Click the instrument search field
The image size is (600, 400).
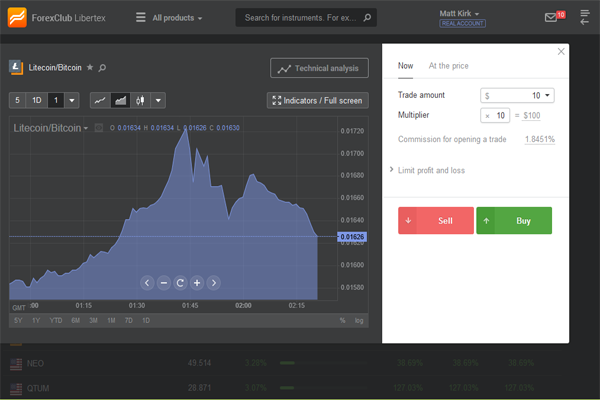[306, 18]
